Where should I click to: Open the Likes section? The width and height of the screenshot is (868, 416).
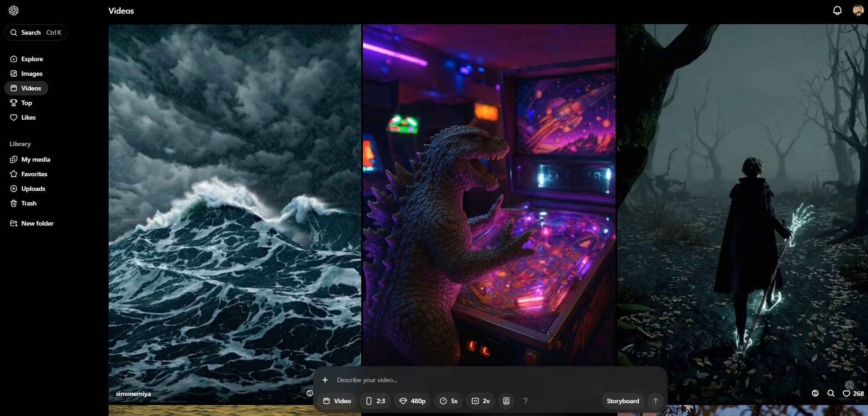coord(23,117)
